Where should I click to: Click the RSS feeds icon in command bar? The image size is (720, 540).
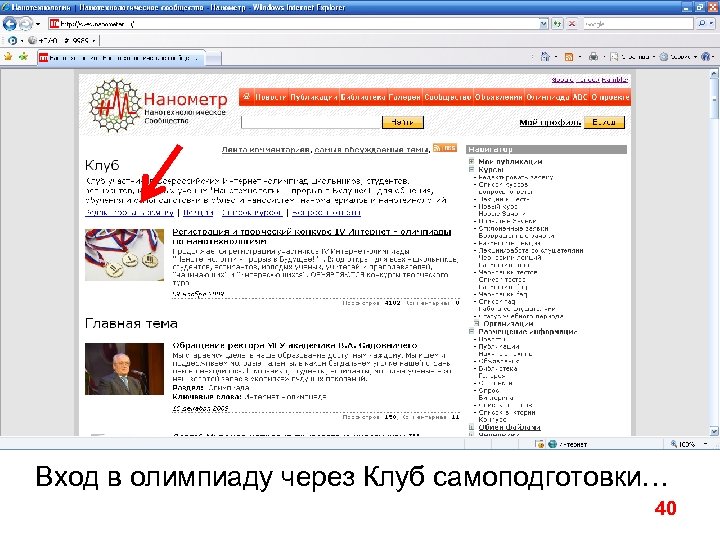[x=569, y=57]
